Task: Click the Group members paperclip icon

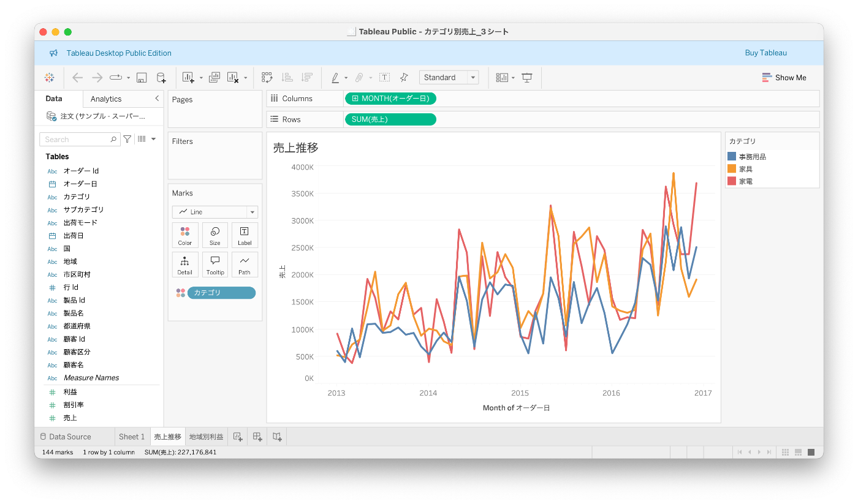Action: click(359, 78)
